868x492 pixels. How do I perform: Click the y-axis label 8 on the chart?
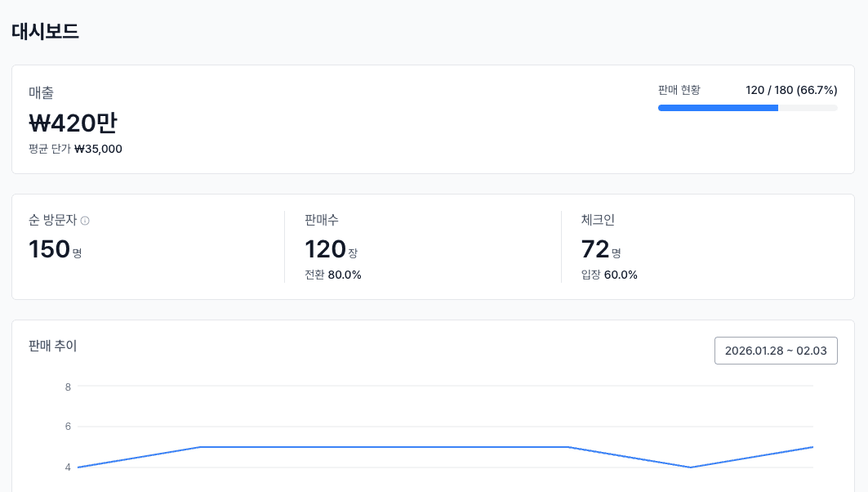pos(68,387)
